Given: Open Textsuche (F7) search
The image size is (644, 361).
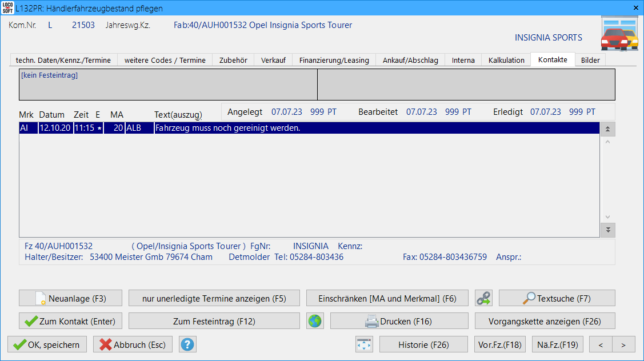Looking at the screenshot, I should click(x=557, y=298).
